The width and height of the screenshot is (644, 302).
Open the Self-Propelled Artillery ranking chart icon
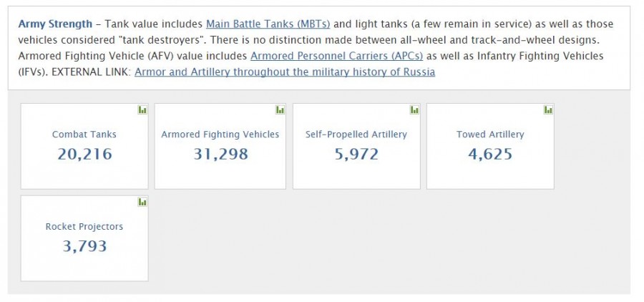click(x=414, y=110)
